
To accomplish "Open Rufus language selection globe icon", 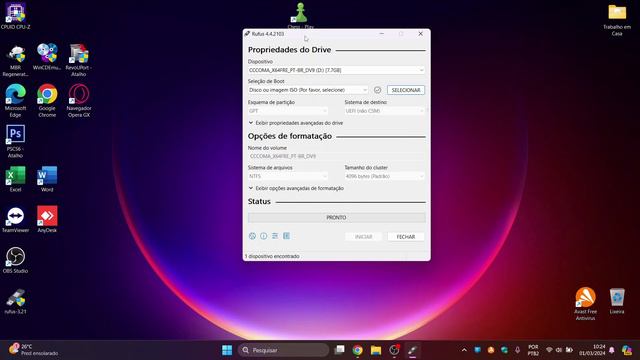I will point(252,236).
